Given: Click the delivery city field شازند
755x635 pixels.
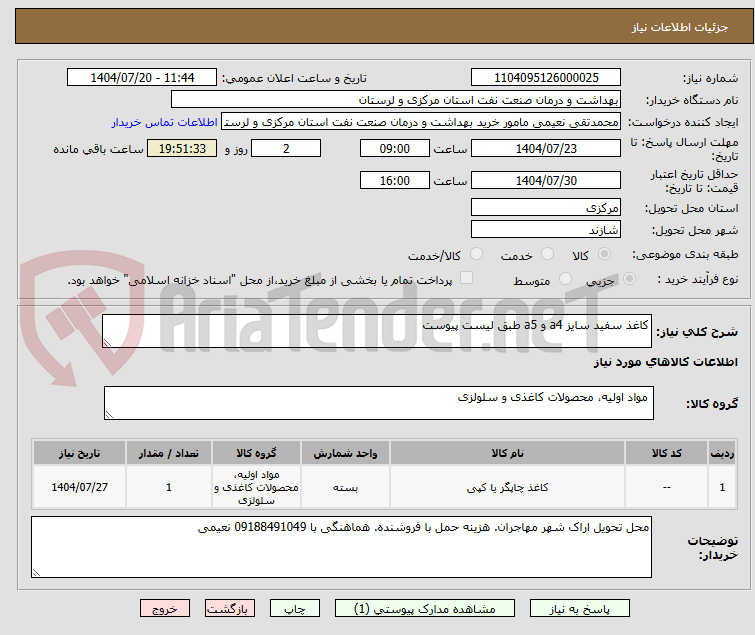Looking at the screenshot, I should (546, 230).
